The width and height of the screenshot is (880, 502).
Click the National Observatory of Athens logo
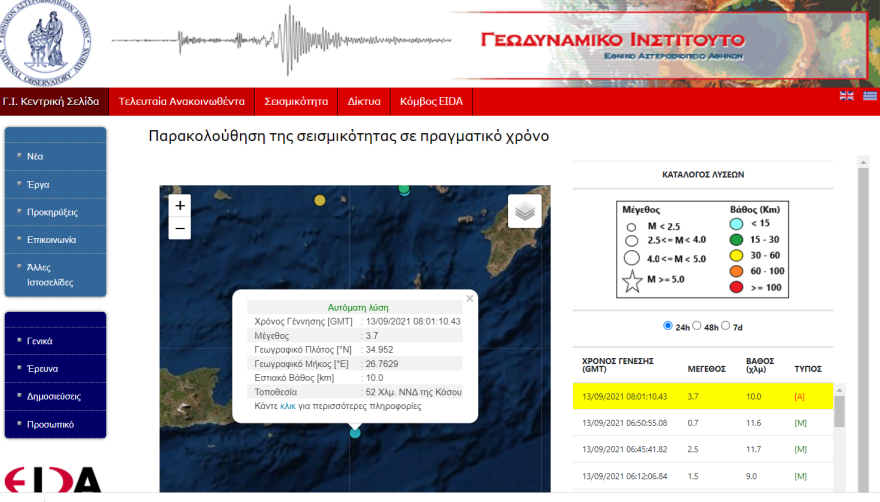44,43
